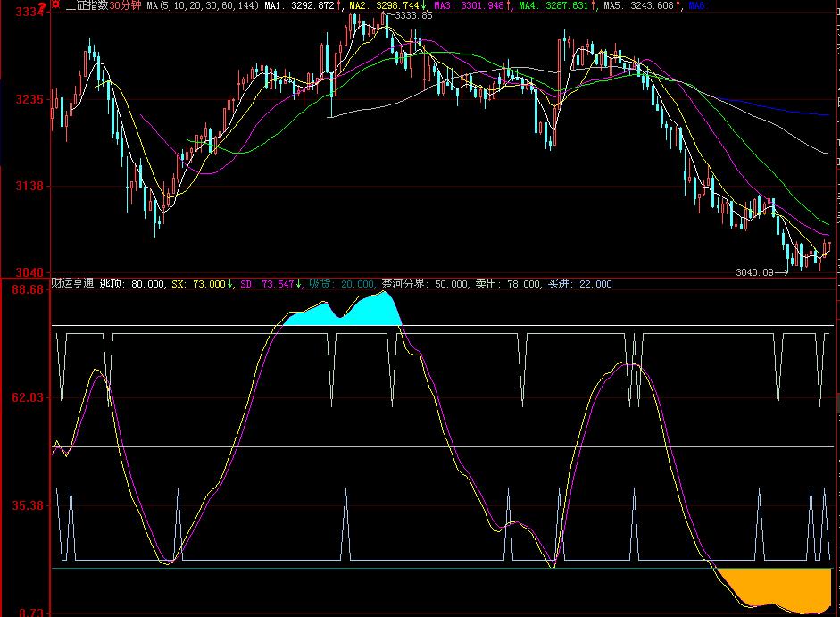Open the 财运亨通 indicator name

point(73,284)
